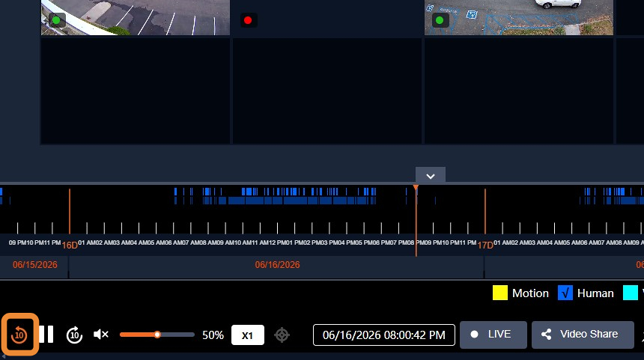Screen dimensions: 644x360
Task: Click the orange playhead marker
Action: coord(416,188)
